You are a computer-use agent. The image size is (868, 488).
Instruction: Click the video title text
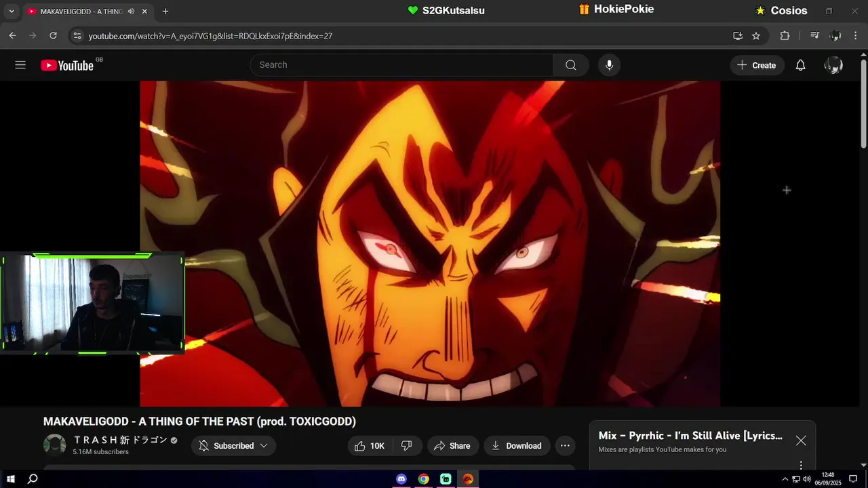[199, 422]
